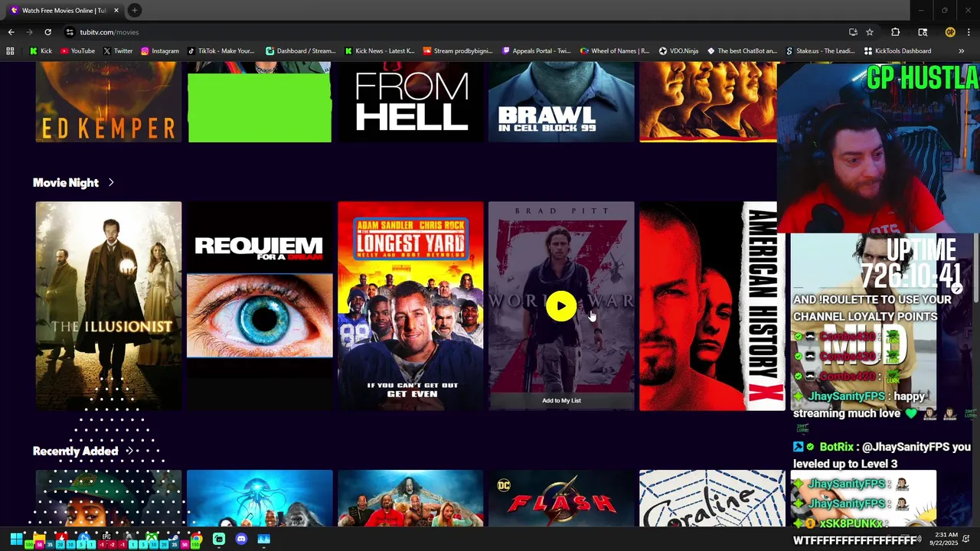Open the Movie Night category heading
This screenshot has width=980, height=551.
(66, 183)
